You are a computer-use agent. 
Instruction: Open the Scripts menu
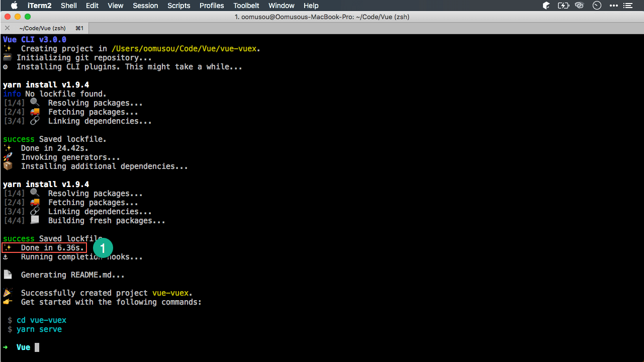click(178, 6)
